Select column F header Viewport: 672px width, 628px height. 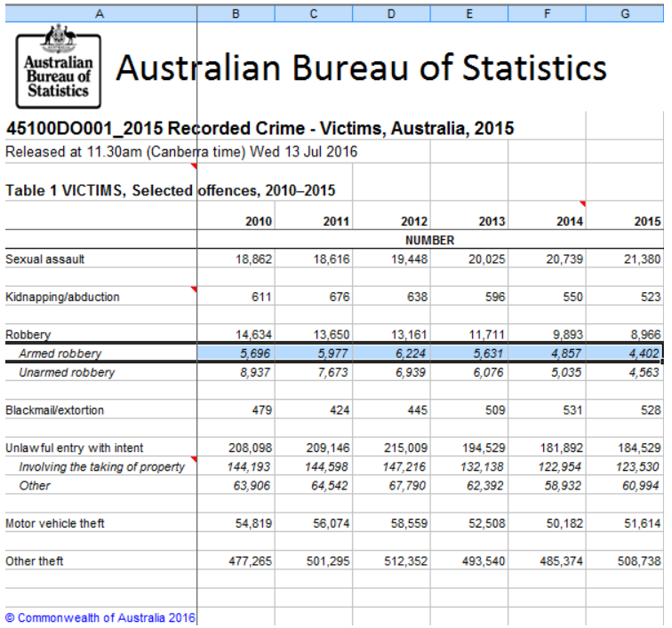pyautogui.click(x=547, y=13)
